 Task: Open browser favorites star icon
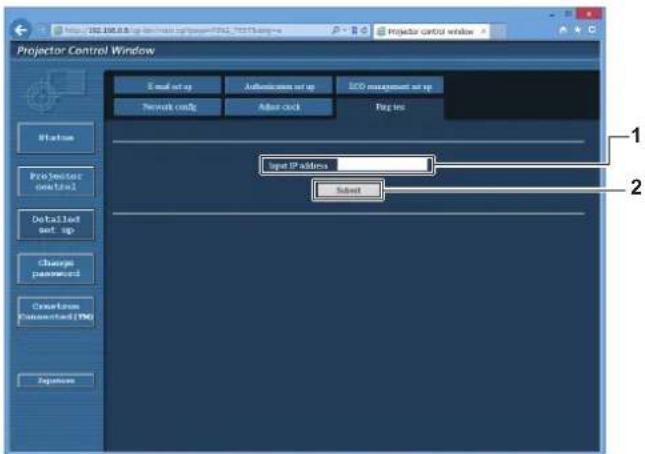[578, 30]
